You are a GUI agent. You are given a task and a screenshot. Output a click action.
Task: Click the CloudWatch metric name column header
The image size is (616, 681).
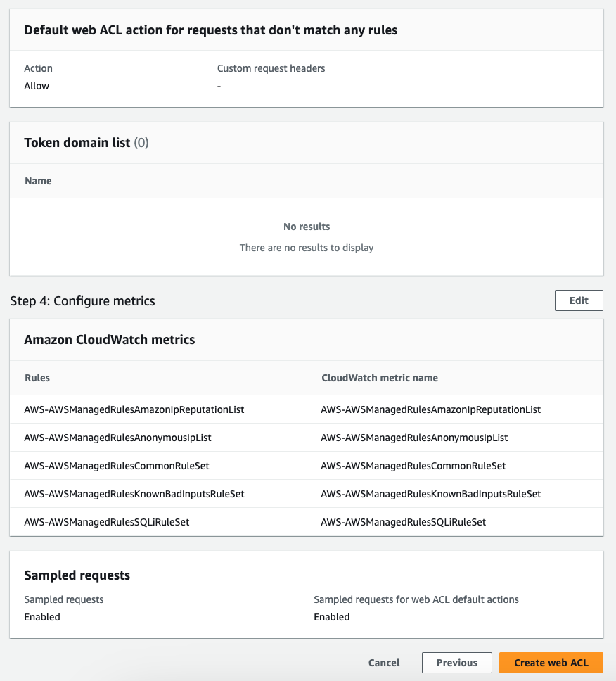(380, 378)
